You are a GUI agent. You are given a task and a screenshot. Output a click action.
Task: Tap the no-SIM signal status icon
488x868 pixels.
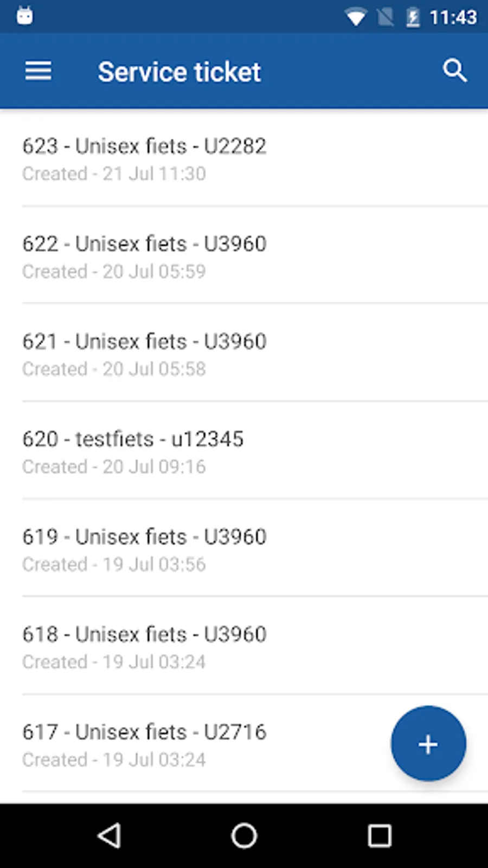click(x=386, y=17)
